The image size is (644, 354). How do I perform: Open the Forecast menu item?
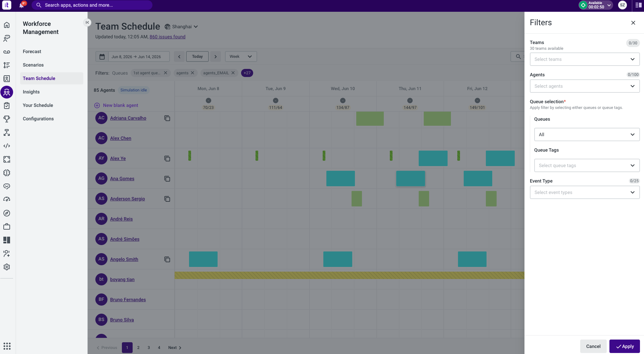(32, 51)
